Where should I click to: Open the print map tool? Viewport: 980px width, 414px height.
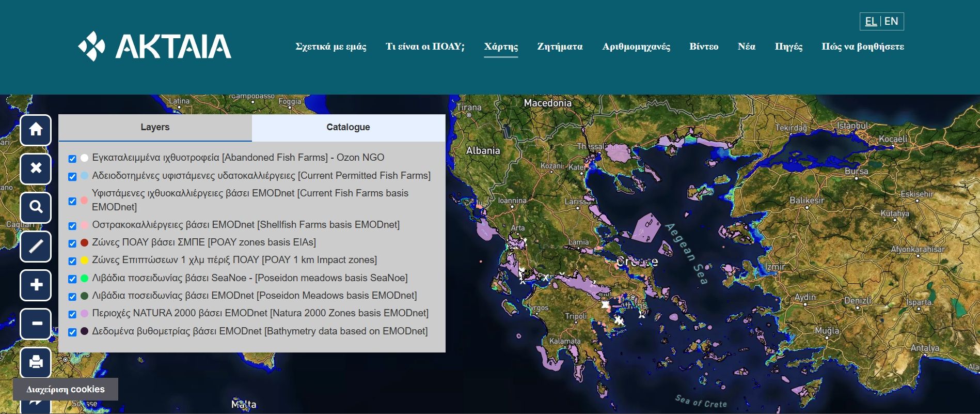click(x=36, y=362)
